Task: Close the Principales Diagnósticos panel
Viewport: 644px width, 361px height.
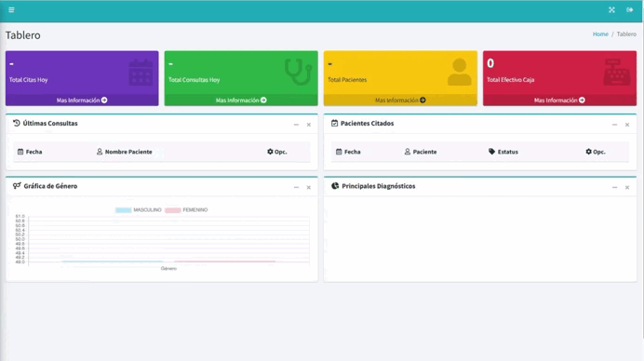Action: (x=627, y=187)
